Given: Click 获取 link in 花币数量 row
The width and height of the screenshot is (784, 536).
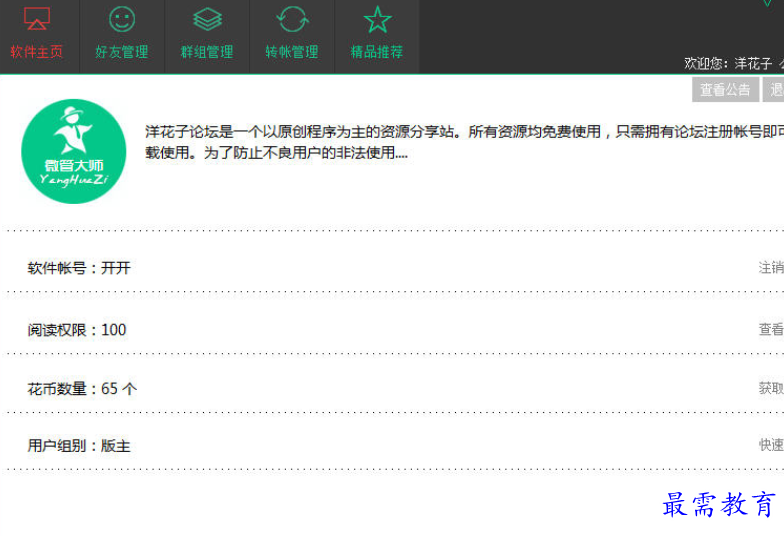Looking at the screenshot, I should [x=771, y=388].
